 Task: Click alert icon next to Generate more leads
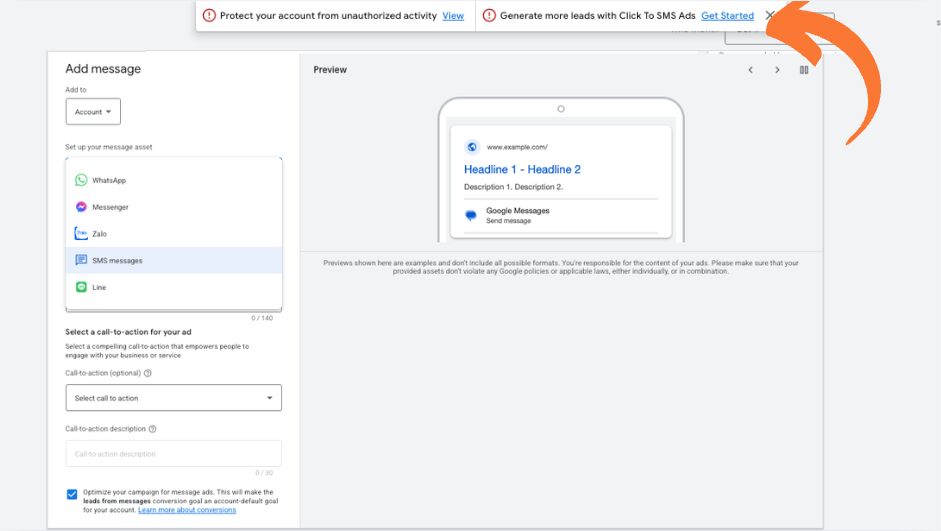pos(489,16)
